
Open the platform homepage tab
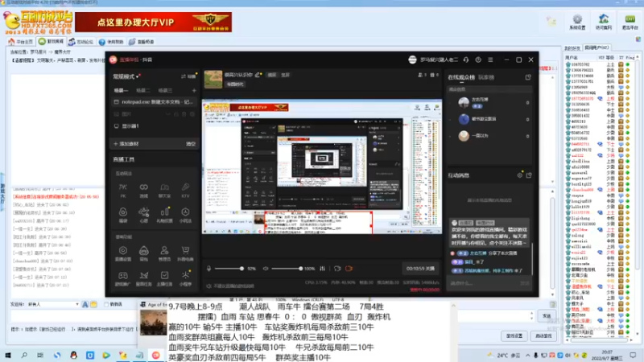point(21,42)
